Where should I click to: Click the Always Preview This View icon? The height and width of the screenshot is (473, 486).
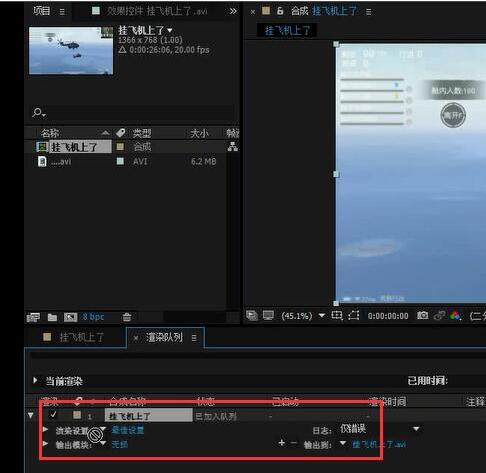tap(252, 315)
